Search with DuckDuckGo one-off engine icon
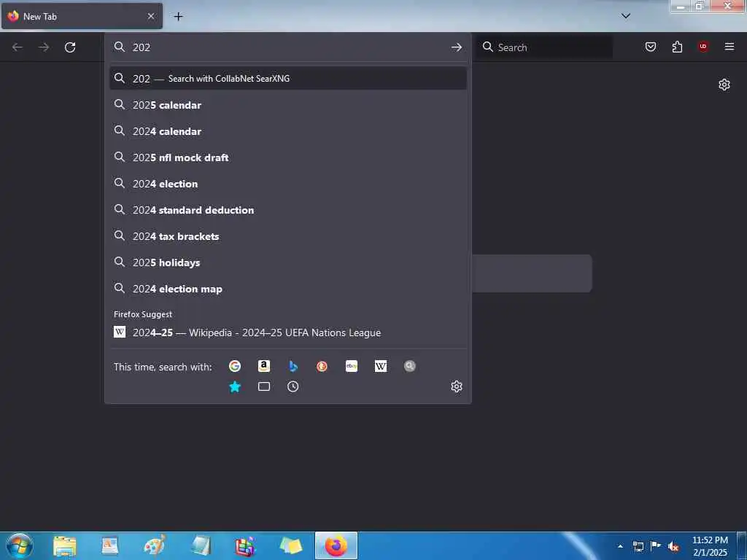 [322, 366]
